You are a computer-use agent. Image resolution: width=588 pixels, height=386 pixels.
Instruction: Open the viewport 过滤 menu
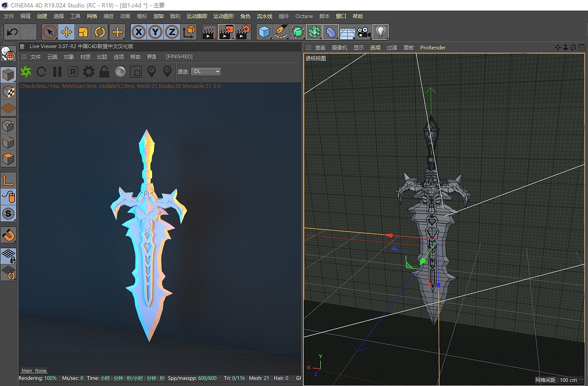pyautogui.click(x=392, y=48)
